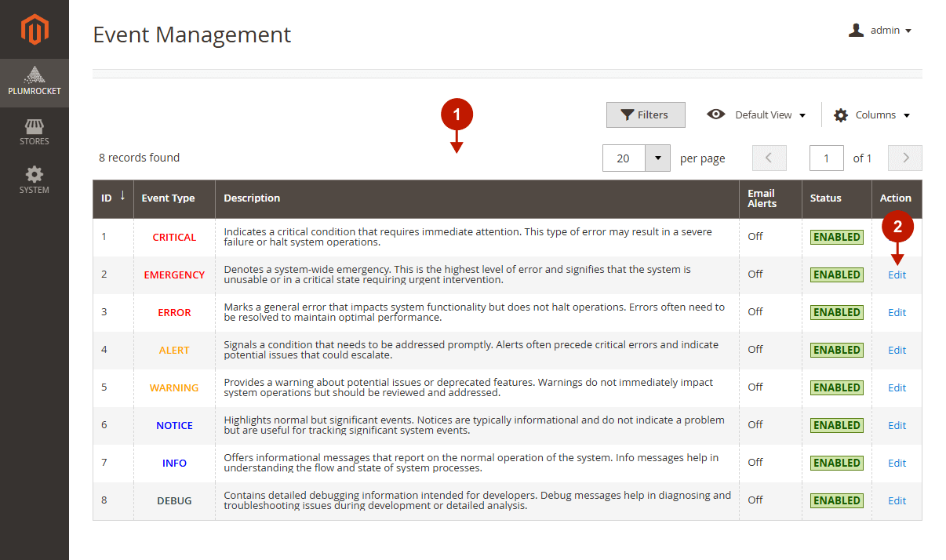Edit the EMERGENCY event type
The height and width of the screenshot is (560, 946).
coord(897,275)
